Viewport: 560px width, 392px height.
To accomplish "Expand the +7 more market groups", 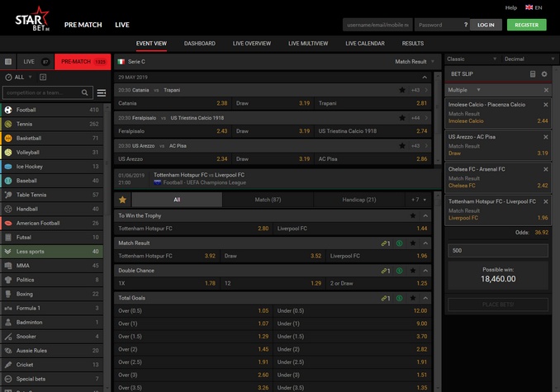I will pos(418,200).
